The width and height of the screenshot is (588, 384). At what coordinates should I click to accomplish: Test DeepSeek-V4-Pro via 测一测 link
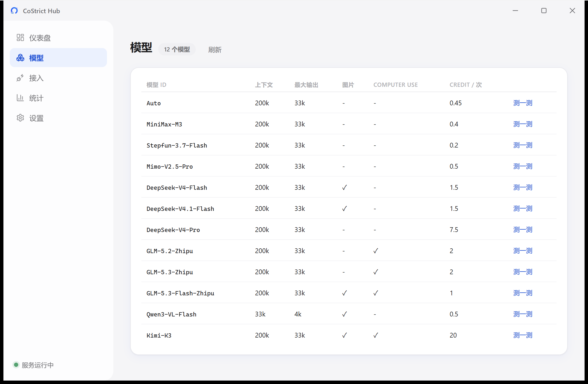coord(522,230)
